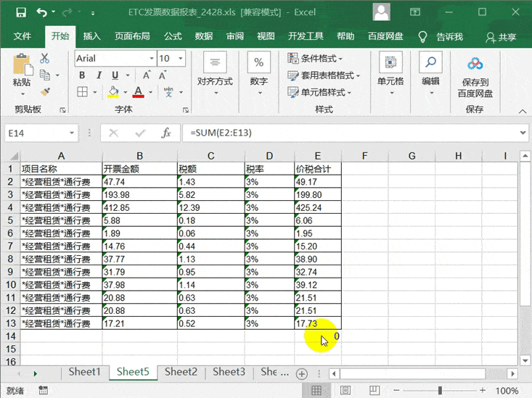Click the zoom slider handle

coord(440,391)
